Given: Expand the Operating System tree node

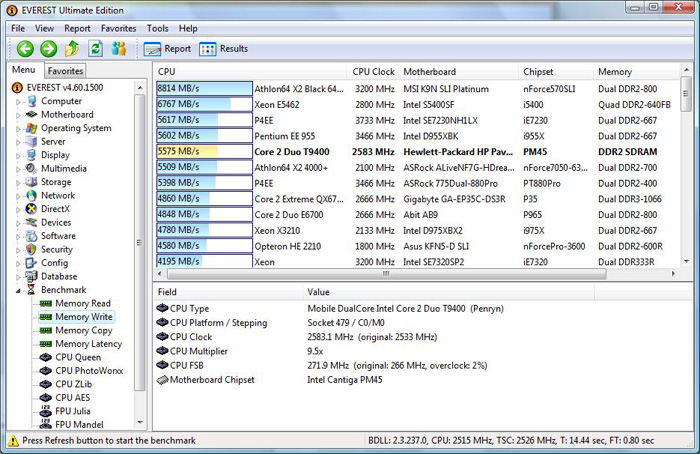Looking at the screenshot, I should click(18, 129).
